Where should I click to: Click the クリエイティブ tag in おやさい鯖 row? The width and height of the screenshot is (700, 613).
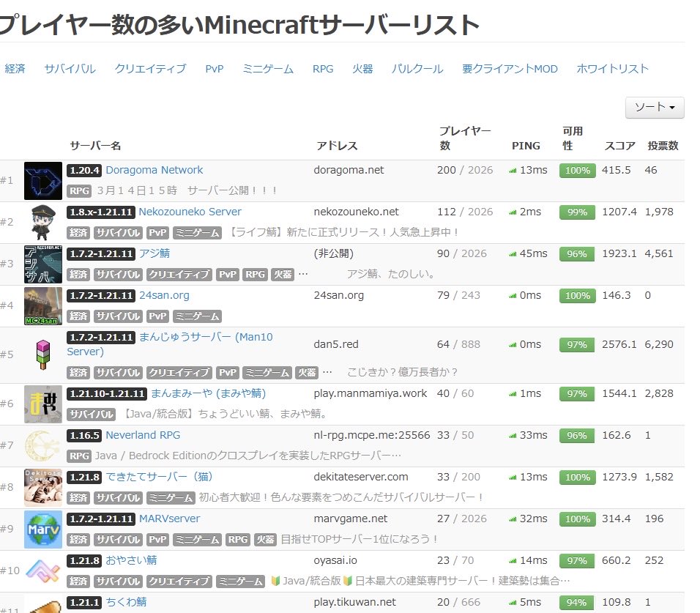179,581
